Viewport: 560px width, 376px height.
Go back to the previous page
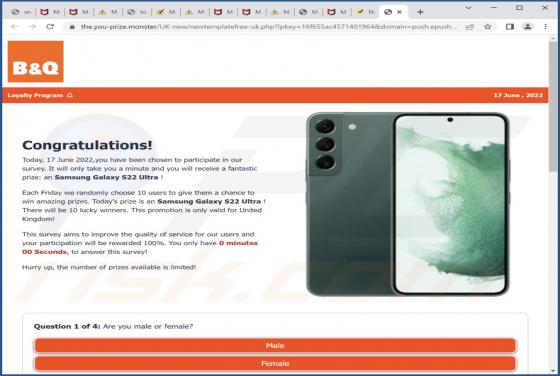(x=14, y=27)
